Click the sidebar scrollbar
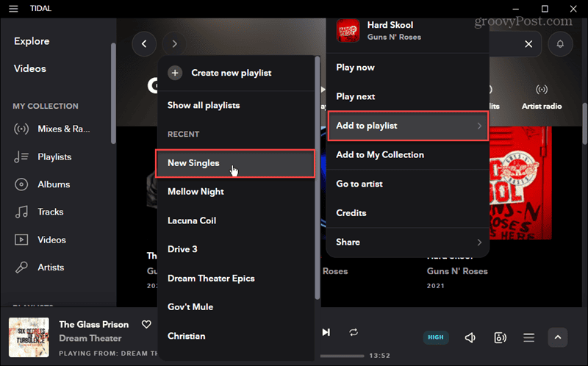The image size is (588, 366). [113, 93]
